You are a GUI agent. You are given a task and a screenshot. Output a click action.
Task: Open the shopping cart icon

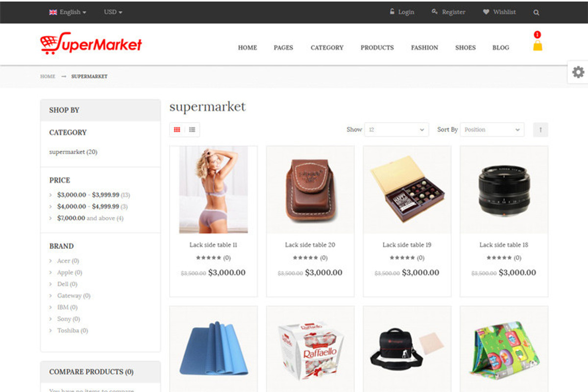(x=538, y=46)
